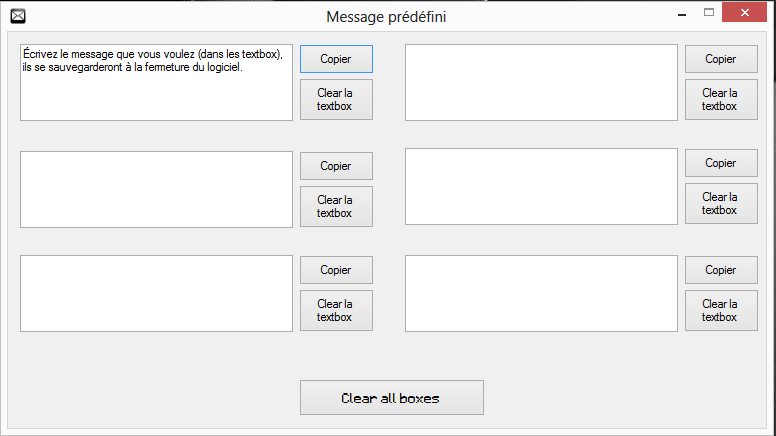Minimize the Message prédéfini window

coord(682,14)
